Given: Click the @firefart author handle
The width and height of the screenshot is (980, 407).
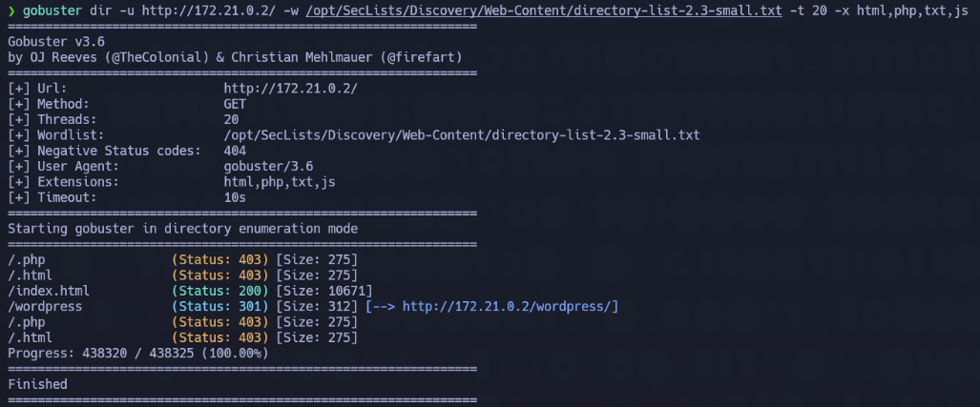Looking at the screenshot, I should click(425, 57).
